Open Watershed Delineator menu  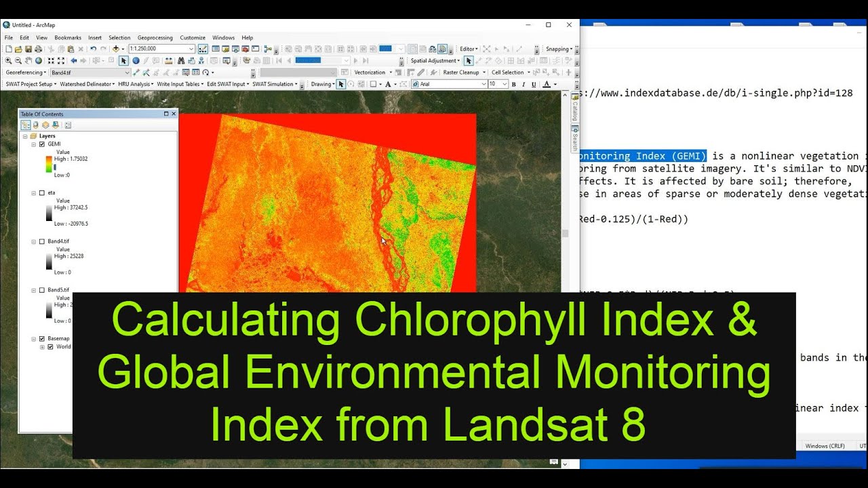click(x=87, y=84)
